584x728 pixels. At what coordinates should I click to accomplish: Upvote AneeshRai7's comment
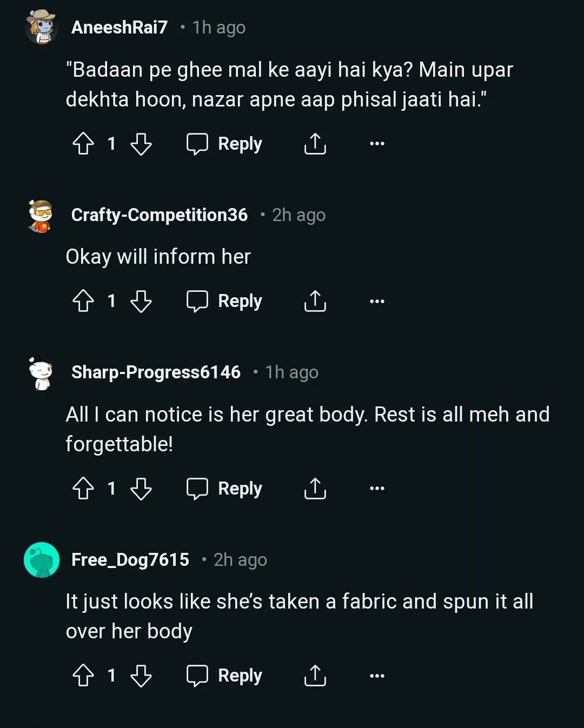tap(83, 144)
